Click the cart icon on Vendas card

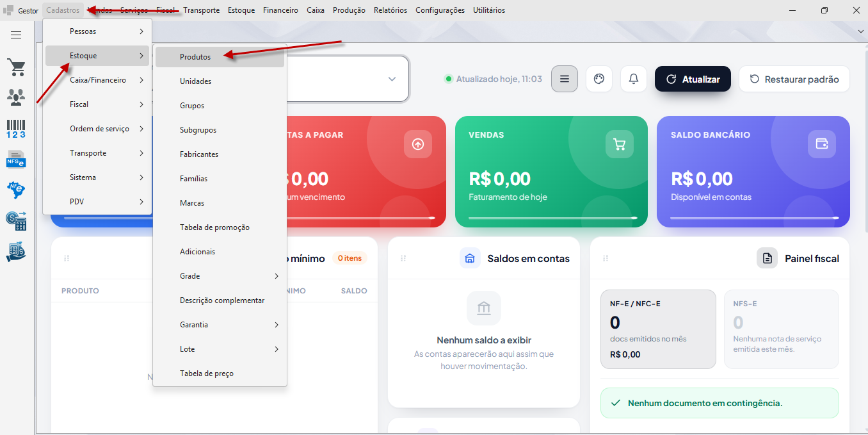[x=620, y=144]
